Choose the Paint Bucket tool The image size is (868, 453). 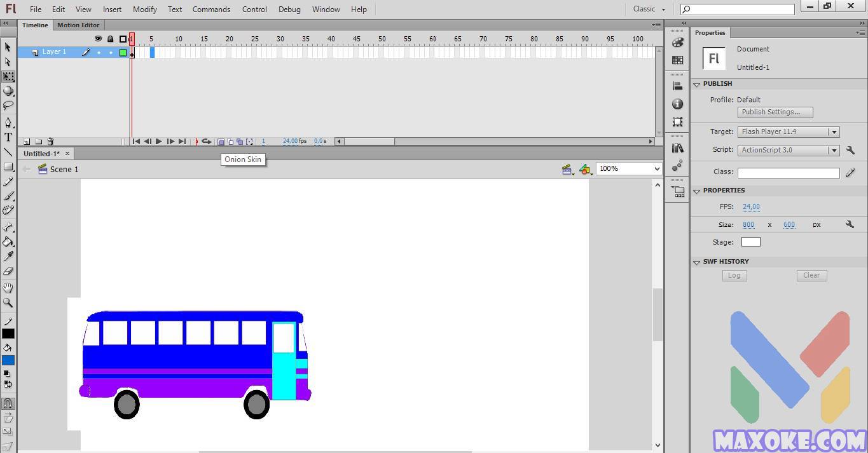click(8, 242)
